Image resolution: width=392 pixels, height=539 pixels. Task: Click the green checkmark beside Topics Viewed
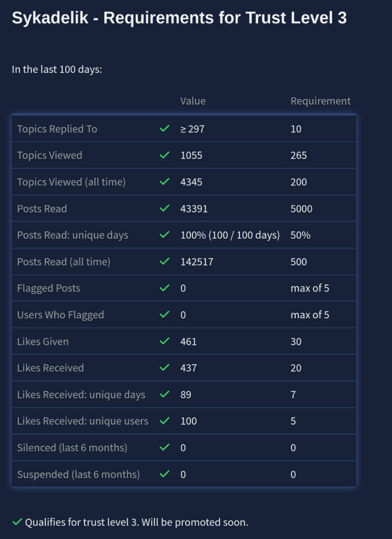click(165, 155)
